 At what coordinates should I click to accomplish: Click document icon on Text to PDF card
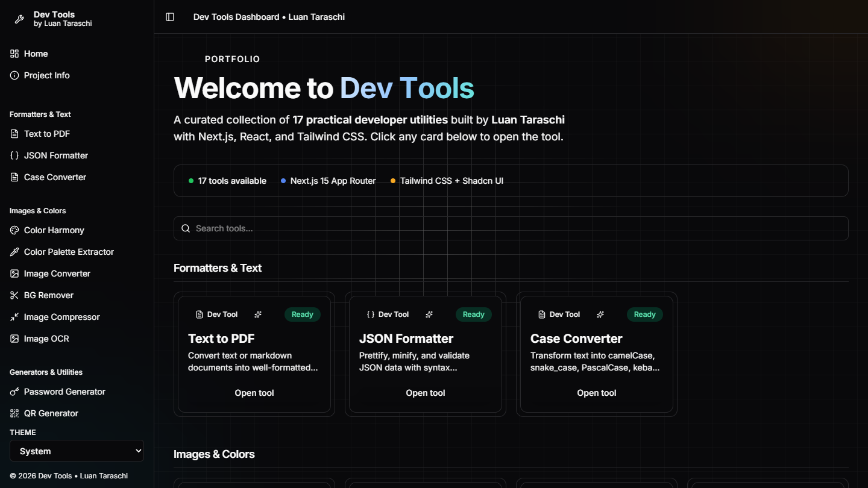click(x=200, y=314)
